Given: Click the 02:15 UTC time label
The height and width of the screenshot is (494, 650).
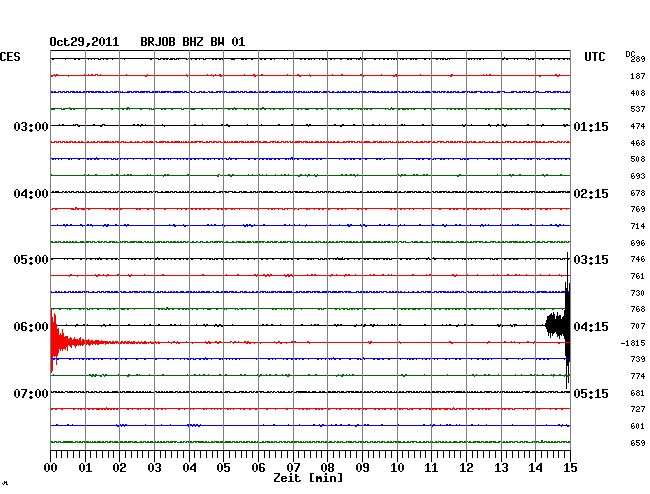Looking at the screenshot, I should tap(591, 194).
